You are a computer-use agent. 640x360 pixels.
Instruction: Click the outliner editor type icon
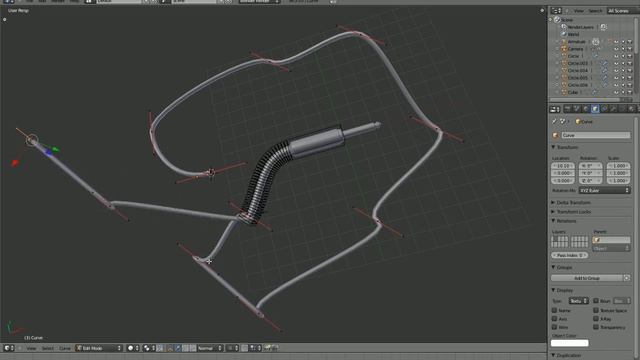[x=556, y=11]
